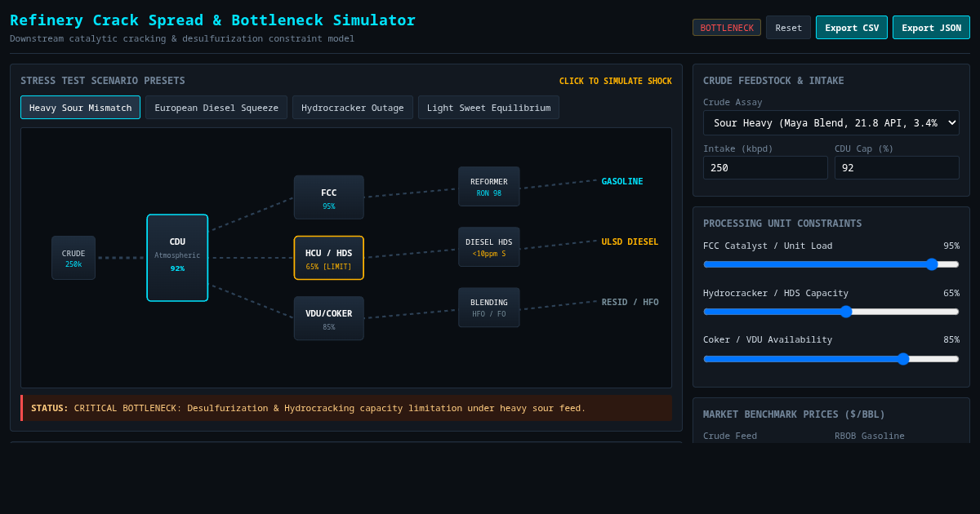
Task: Click the RESID / HFO output label
Action: click(630, 302)
